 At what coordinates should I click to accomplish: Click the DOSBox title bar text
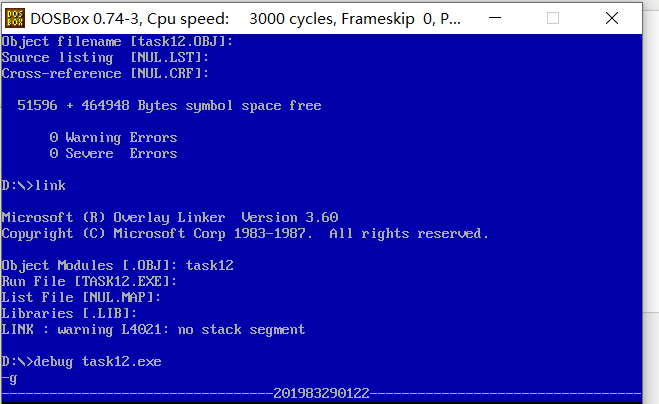(x=245, y=18)
